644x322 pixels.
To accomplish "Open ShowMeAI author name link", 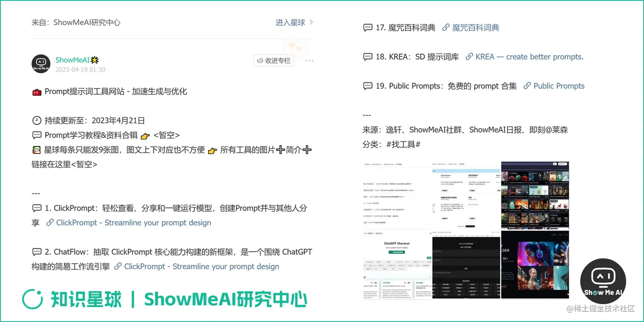I will click(x=72, y=60).
